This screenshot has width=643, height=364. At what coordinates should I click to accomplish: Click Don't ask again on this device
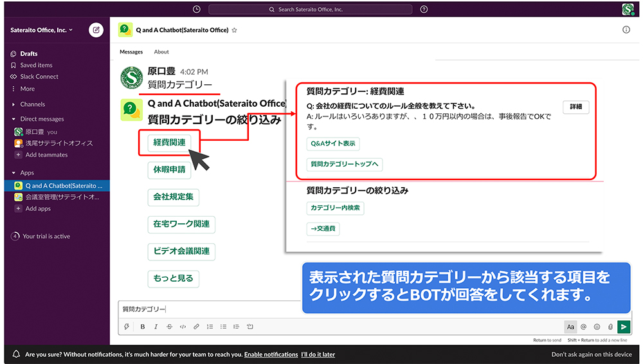[592, 354]
